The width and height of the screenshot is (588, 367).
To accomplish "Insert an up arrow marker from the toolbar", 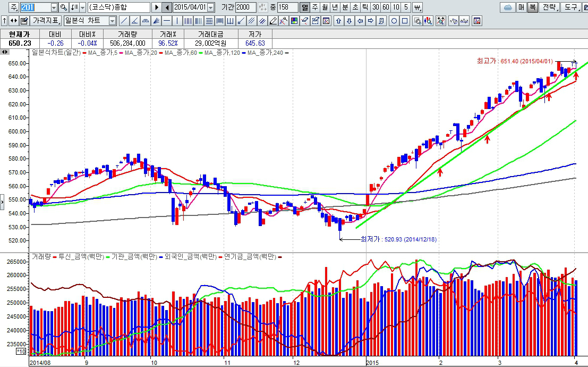I will coord(338,21).
